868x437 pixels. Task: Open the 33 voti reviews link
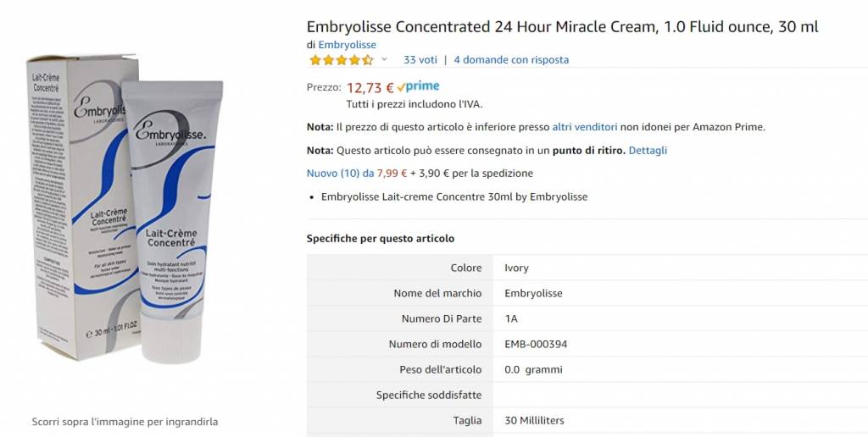pyautogui.click(x=420, y=60)
